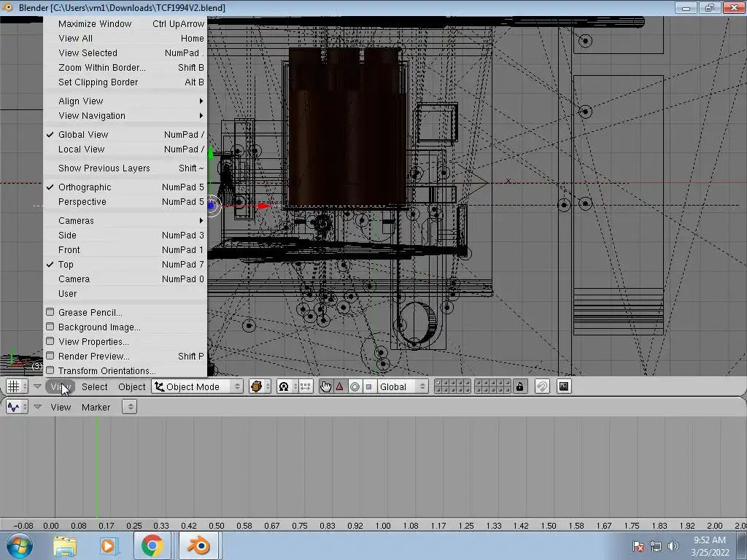747x560 pixels.
Task: Select Maximize Window menu entry
Action: click(125, 24)
